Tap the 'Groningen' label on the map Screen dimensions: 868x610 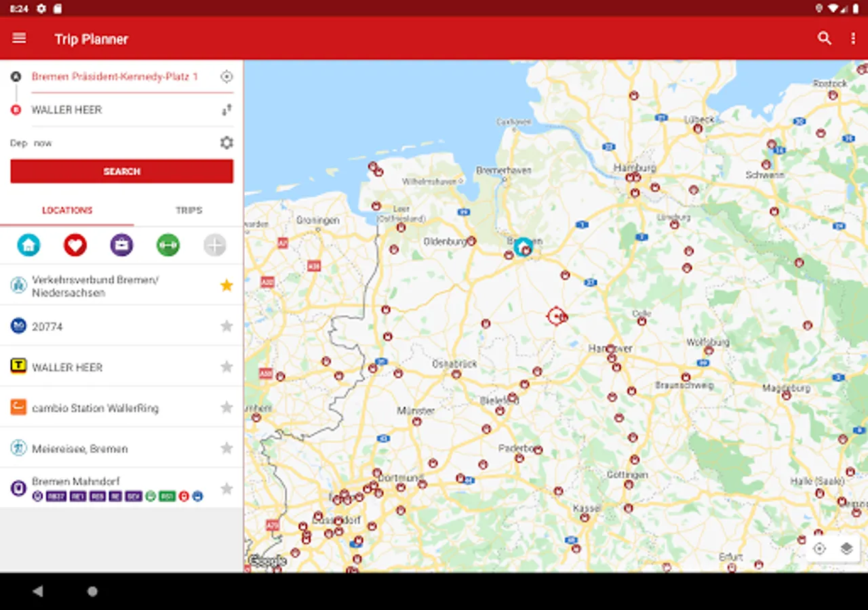click(x=317, y=220)
